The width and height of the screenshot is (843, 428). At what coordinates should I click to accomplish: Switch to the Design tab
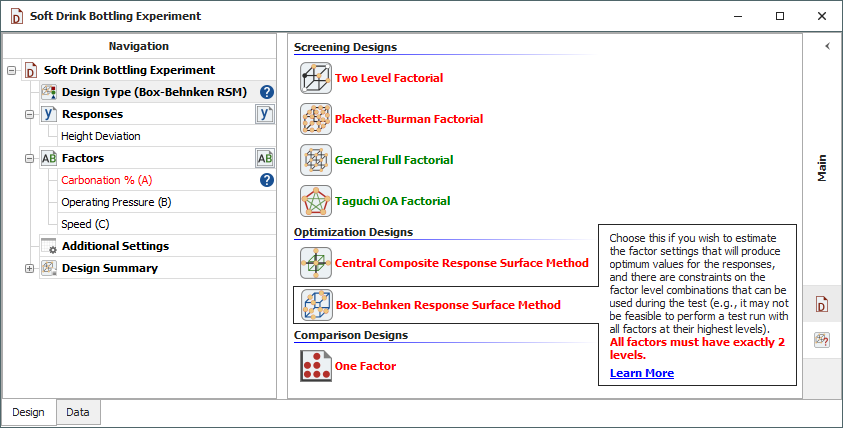point(28,412)
